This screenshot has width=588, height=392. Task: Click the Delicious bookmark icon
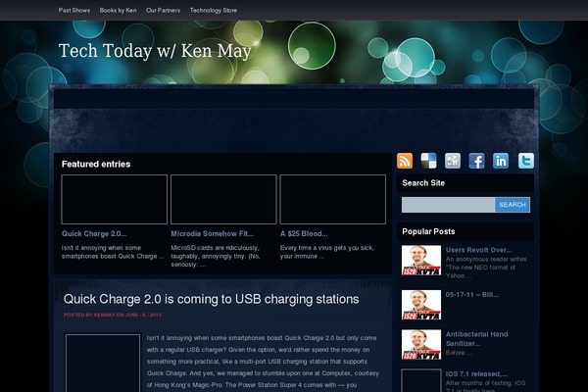click(x=428, y=161)
